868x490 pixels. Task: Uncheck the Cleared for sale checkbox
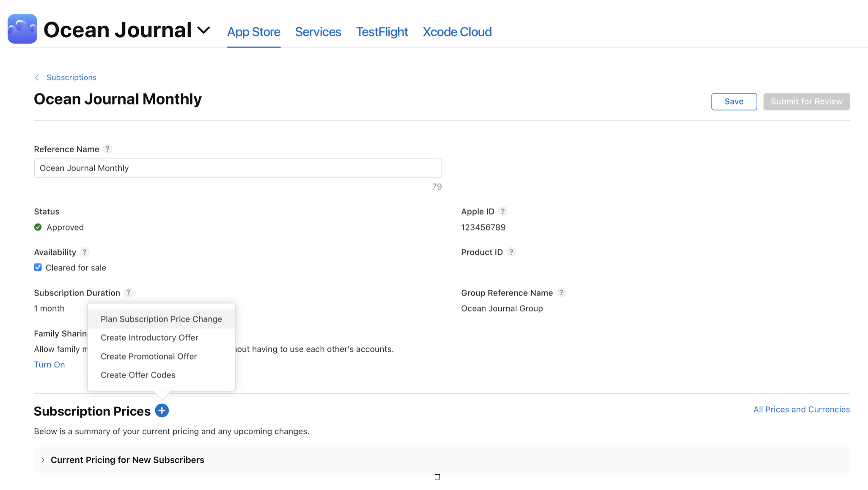click(x=38, y=267)
